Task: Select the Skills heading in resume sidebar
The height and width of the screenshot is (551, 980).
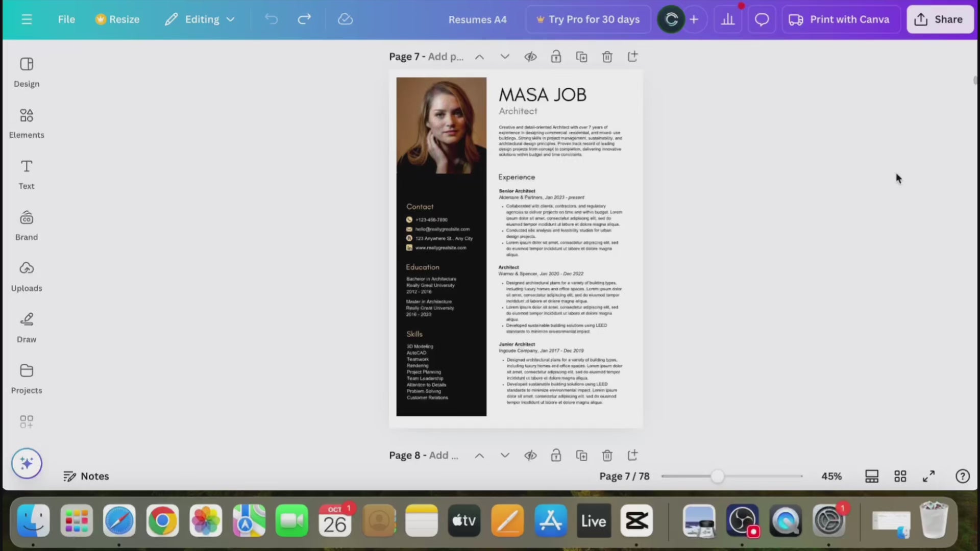Action: (414, 334)
